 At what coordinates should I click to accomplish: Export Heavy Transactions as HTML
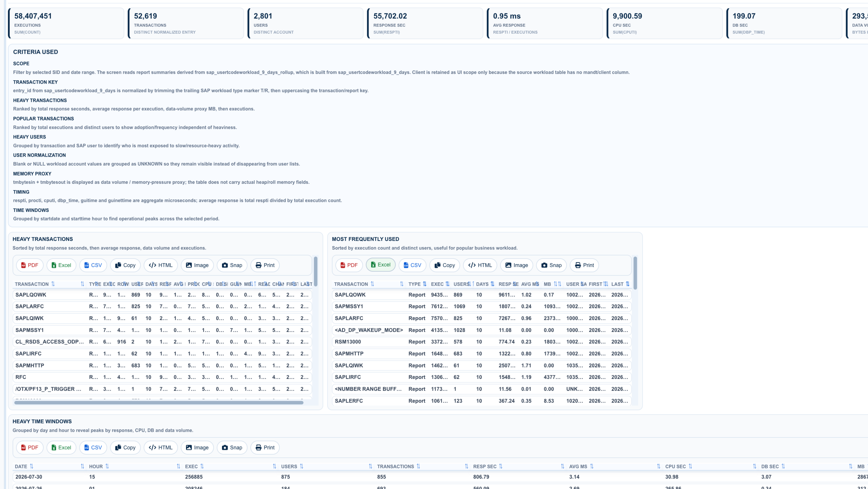(x=161, y=265)
